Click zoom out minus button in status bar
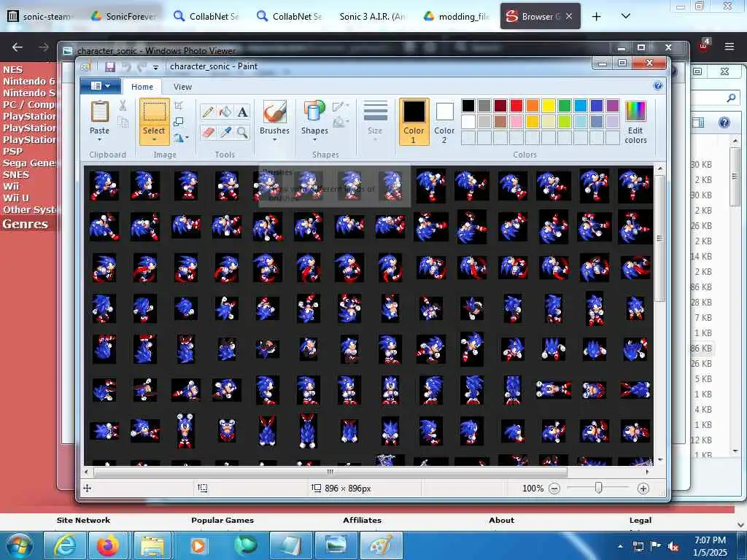 coord(554,489)
